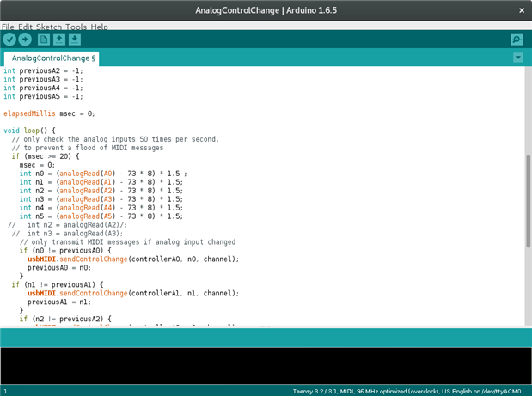The height and width of the screenshot is (396, 532).
Task: Open the Help menu
Action: coord(99,27)
